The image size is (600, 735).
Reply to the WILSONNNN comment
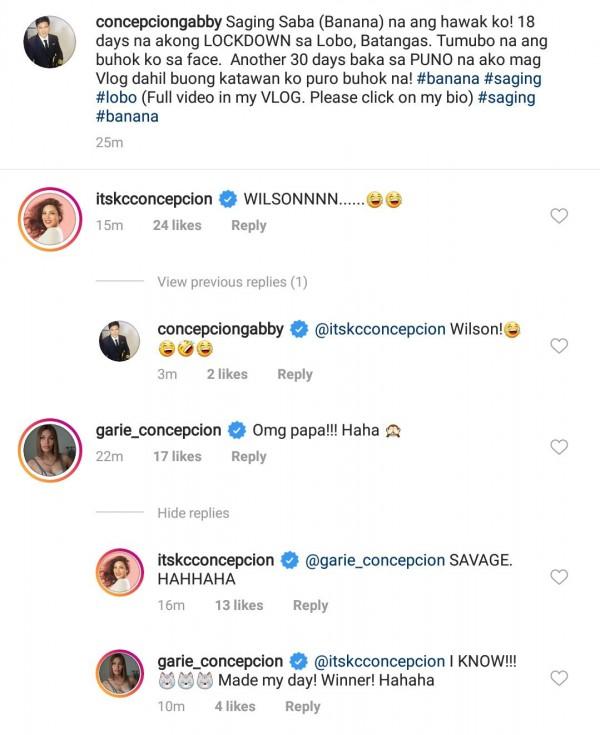(x=249, y=226)
